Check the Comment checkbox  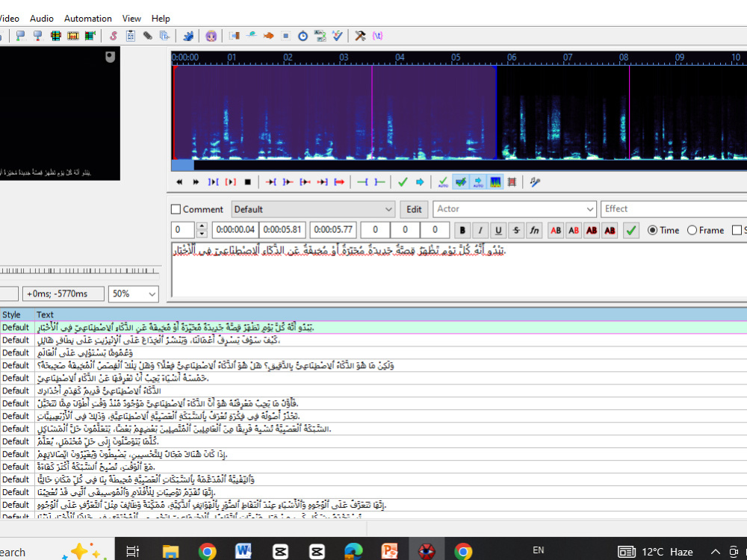coord(176,210)
